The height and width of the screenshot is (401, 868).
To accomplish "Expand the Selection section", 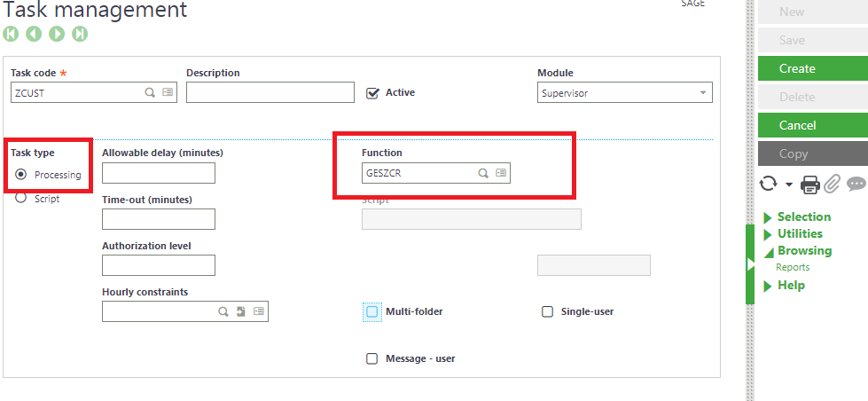I will click(x=803, y=216).
